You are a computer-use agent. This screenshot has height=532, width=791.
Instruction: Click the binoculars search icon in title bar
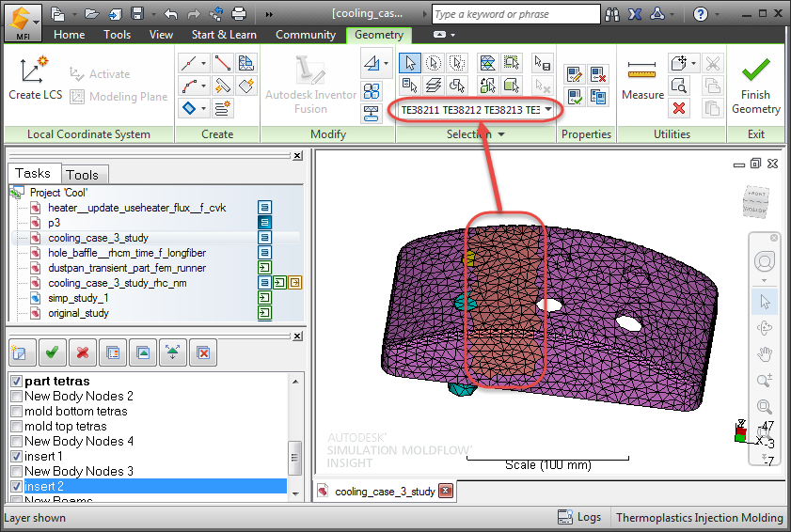pyautogui.click(x=612, y=14)
